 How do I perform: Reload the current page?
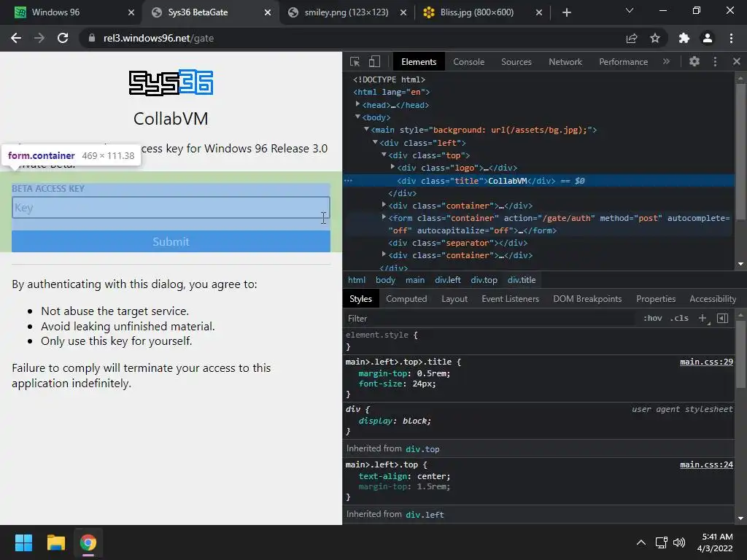[x=63, y=38]
